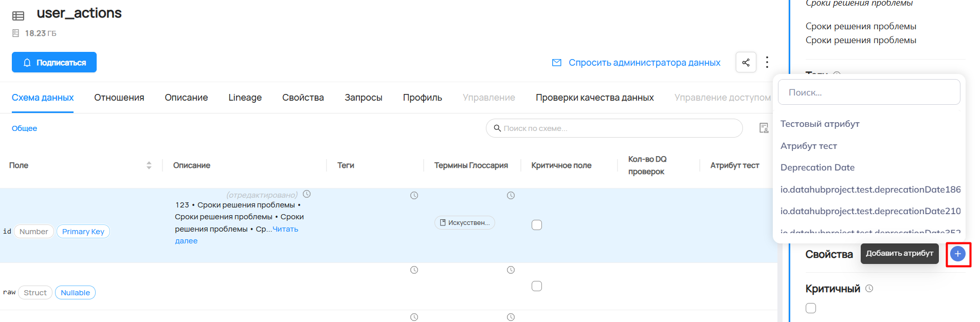The height and width of the screenshot is (322, 980).
Task: Click the Искусствен... glossary term tag
Action: click(x=465, y=223)
